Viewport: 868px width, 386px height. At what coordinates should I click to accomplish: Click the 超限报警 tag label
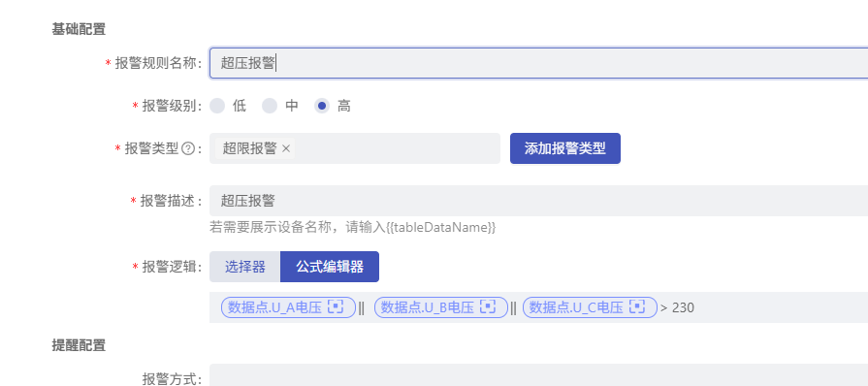tap(249, 148)
